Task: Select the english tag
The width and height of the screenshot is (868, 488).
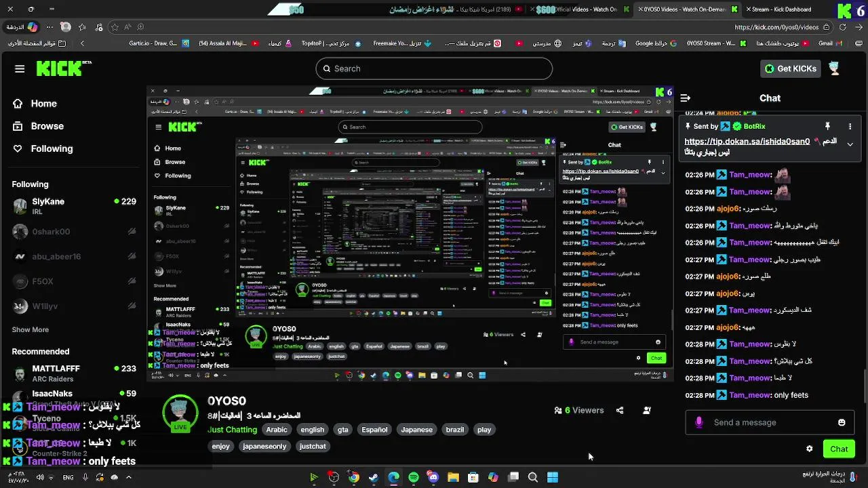Action: point(313,430)
